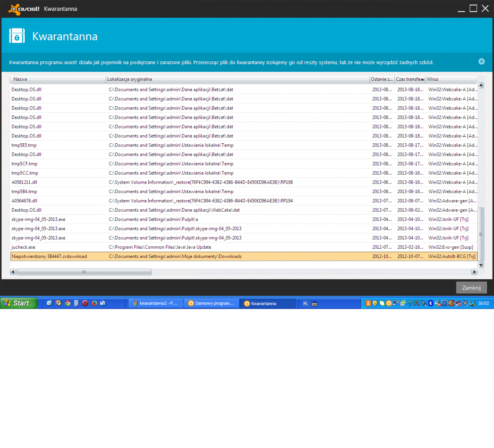This screenshot has height=448, width=494.
Task: Sort by the Lokalizacja oryginalna column header
Action: pyautogui.click(x=238, y=79)
